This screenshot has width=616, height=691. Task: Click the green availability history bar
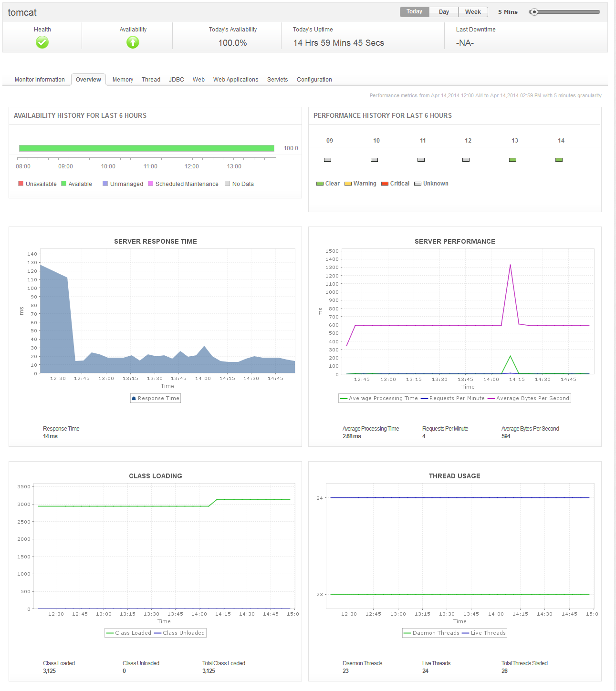click(146, 148)
